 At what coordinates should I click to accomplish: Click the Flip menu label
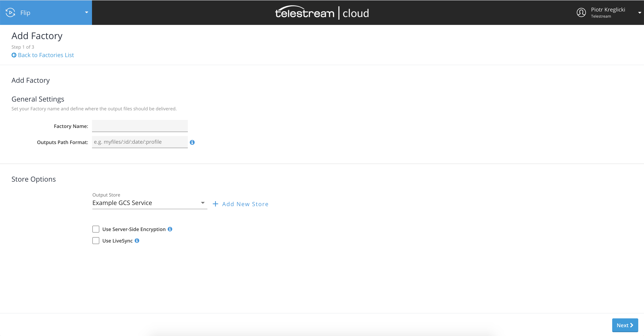[x=25, y=13]
